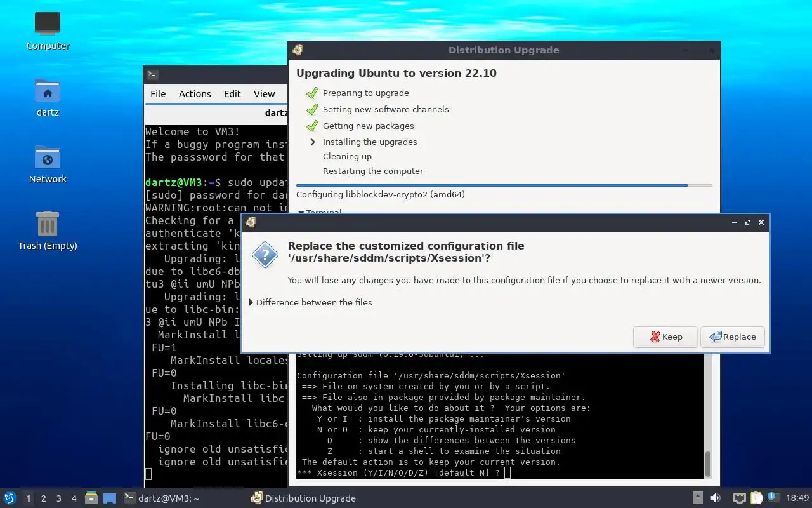The image size is (812, 508).
Task: Switch to workspace 1
Action: (28, 498)
